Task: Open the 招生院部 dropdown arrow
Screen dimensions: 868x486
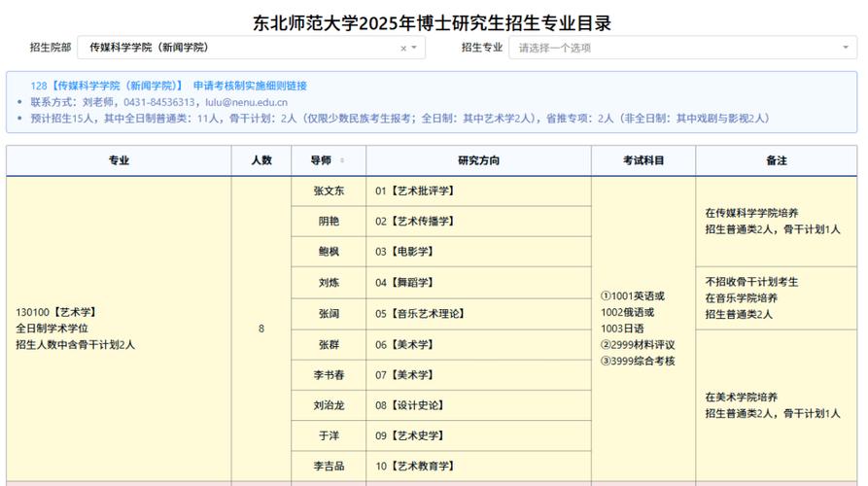Action: point(414,48)
